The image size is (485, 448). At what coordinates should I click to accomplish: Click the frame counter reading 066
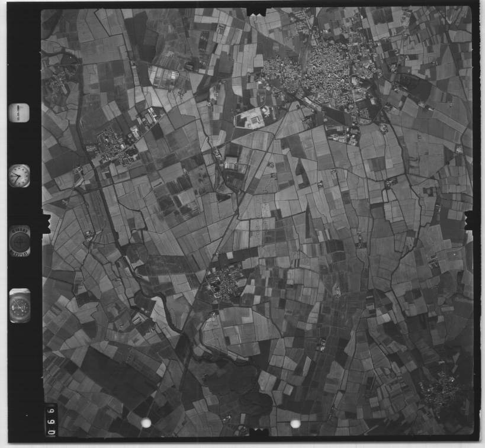(x=52, y=420)
